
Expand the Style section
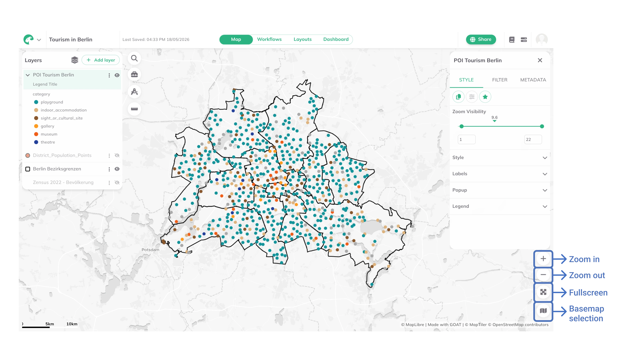point(499,158)
